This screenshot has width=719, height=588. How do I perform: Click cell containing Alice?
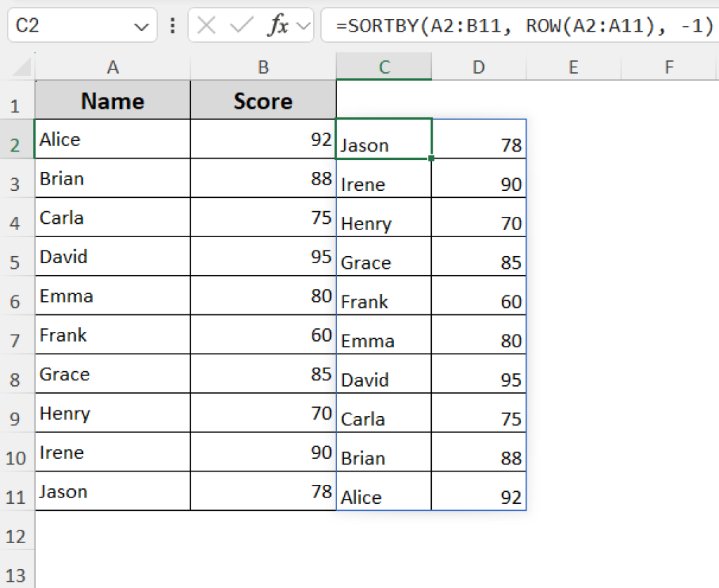pos(112,139)
